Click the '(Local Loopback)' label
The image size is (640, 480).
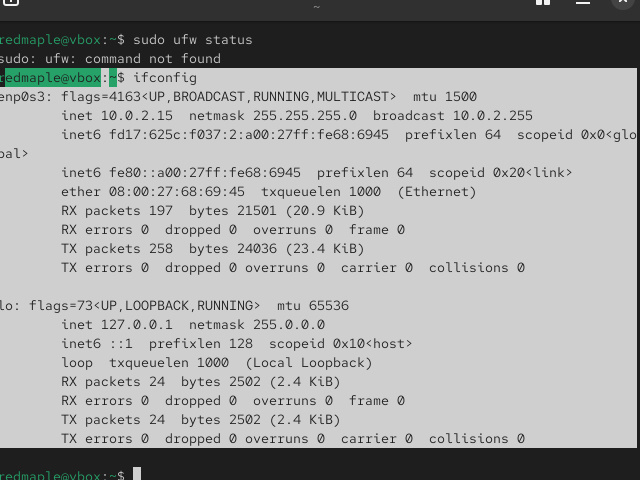[x=308, y=363]
